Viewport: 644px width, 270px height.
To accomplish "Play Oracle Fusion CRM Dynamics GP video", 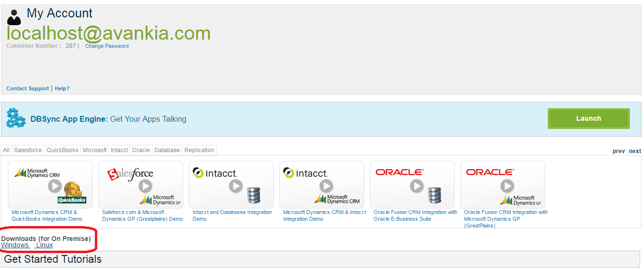I will coord(507,186).
